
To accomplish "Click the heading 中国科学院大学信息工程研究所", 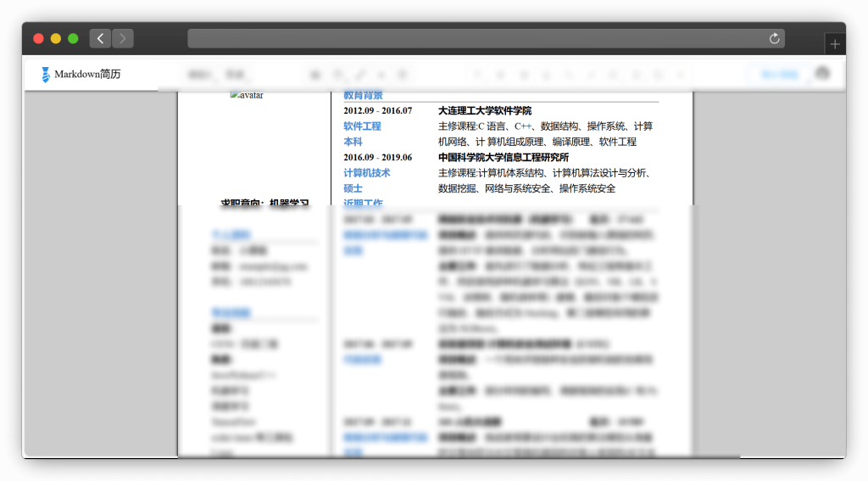I will coord(504,158).
